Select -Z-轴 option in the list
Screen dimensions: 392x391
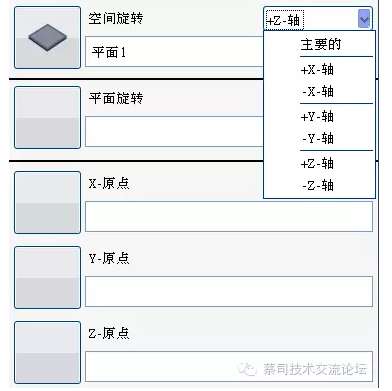coord(317,185)
